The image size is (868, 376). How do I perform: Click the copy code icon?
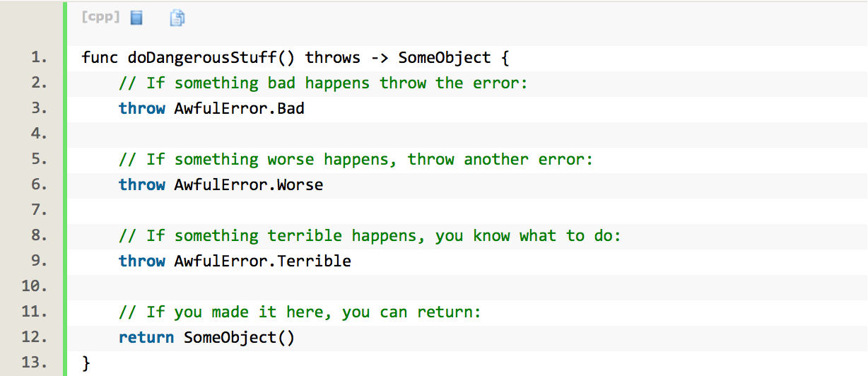(177, 18)
